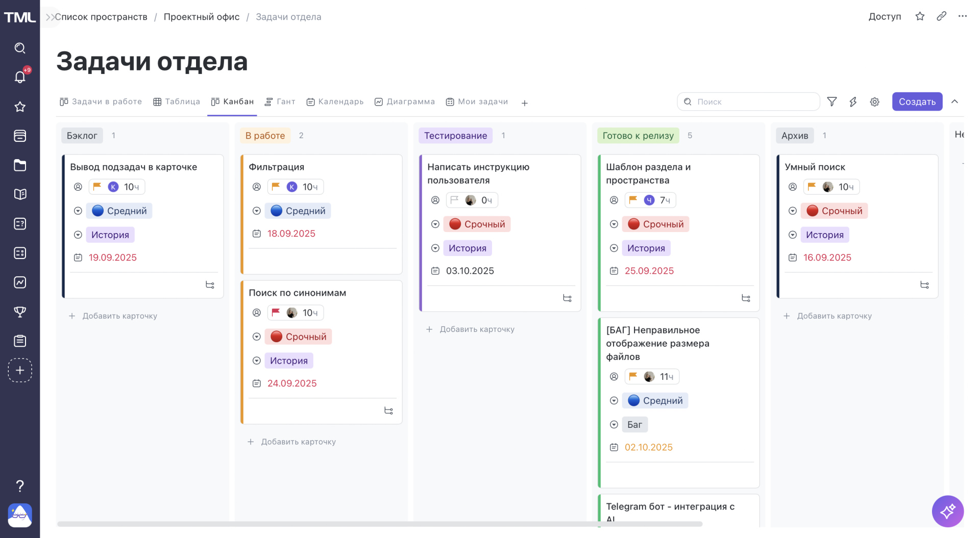Open priority dropdown Средний on Фильтрация card

298,211
